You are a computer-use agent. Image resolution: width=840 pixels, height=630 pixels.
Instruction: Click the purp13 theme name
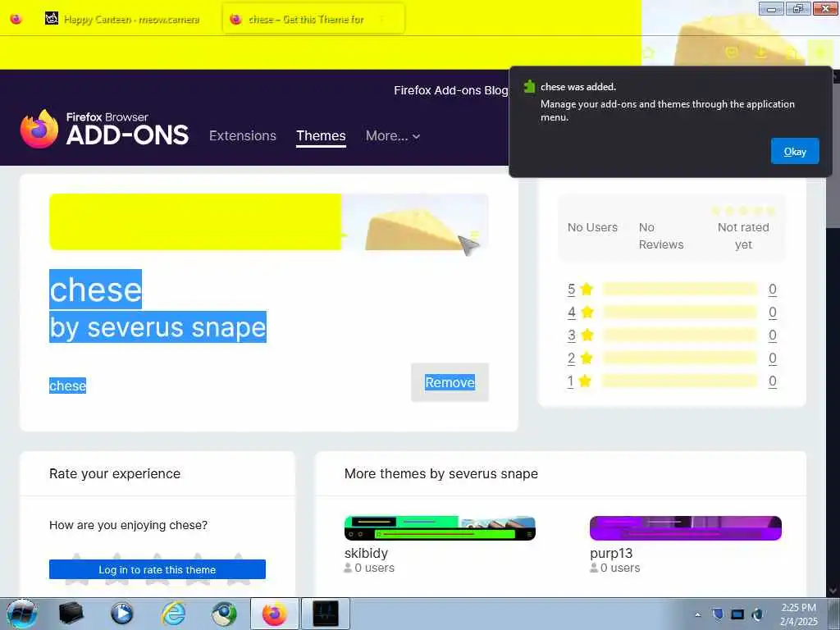pos(610,553)
